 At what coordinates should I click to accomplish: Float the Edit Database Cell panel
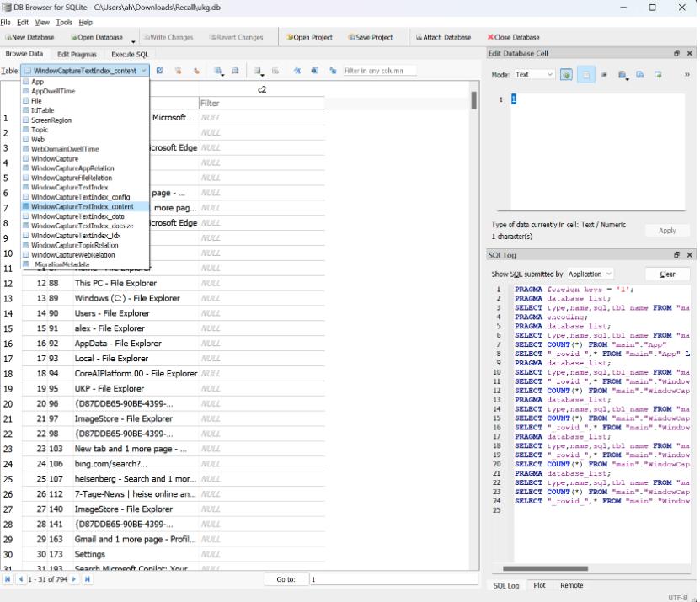tap(676, 53)
